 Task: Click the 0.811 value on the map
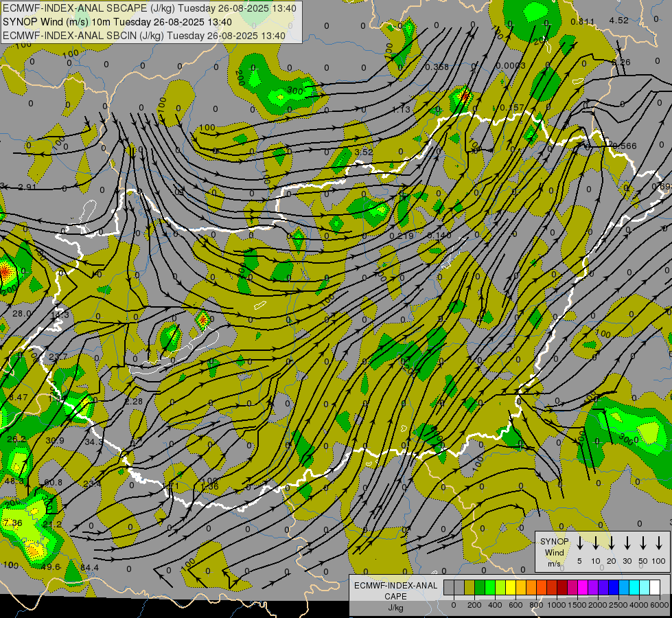[583, 21]
